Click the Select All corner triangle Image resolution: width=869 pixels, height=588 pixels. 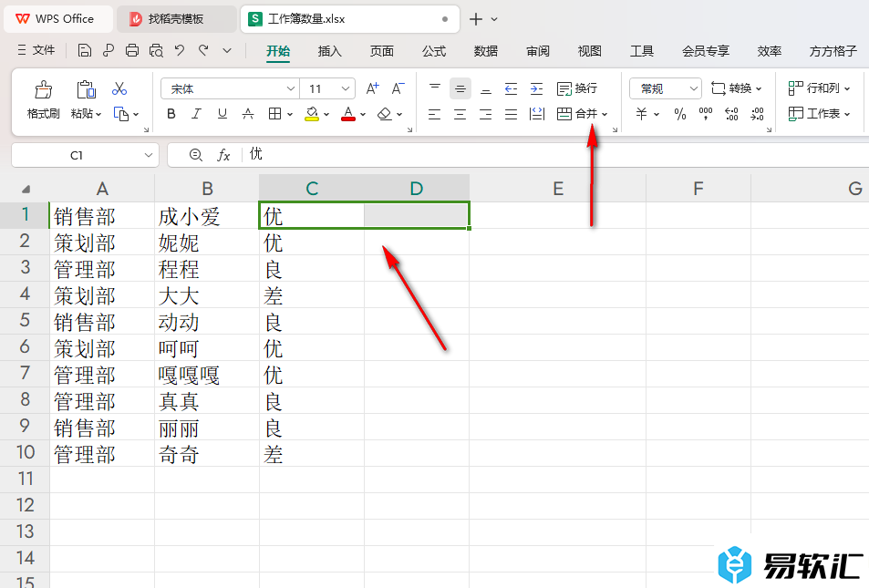(26, 189)
